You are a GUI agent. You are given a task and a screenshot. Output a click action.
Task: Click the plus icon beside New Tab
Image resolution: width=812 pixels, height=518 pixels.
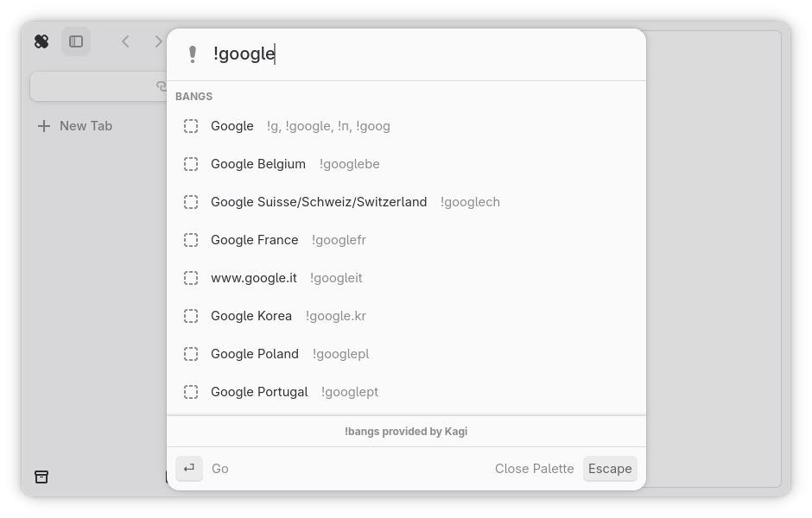click(44, 126)
